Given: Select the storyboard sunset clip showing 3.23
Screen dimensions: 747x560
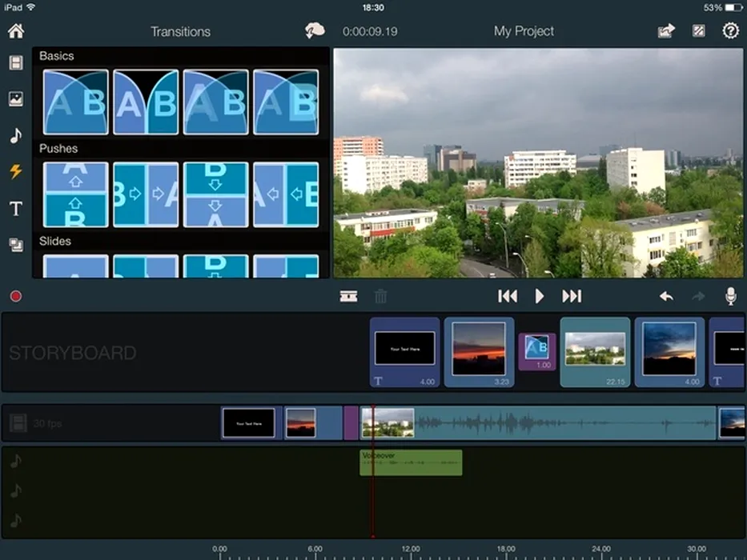Looking at the screenshot, I should [x=479, y=352].
